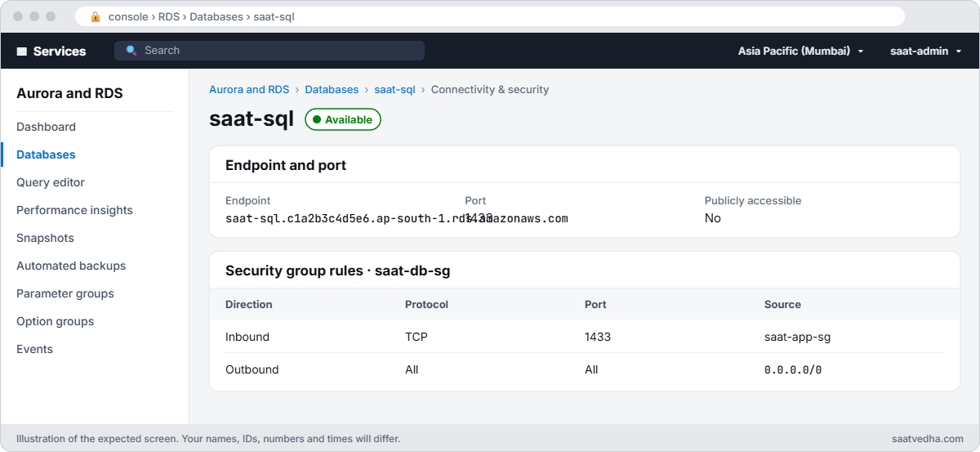
Task: Click the Databases breadcrumb link
Action: coord(332,89)
